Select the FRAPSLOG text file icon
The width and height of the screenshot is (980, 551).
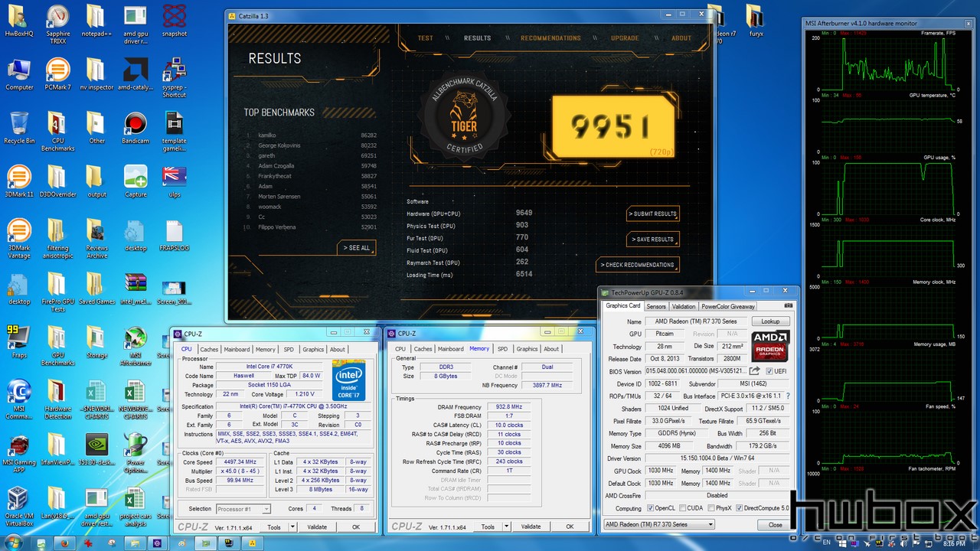click(x=175, y=235)
